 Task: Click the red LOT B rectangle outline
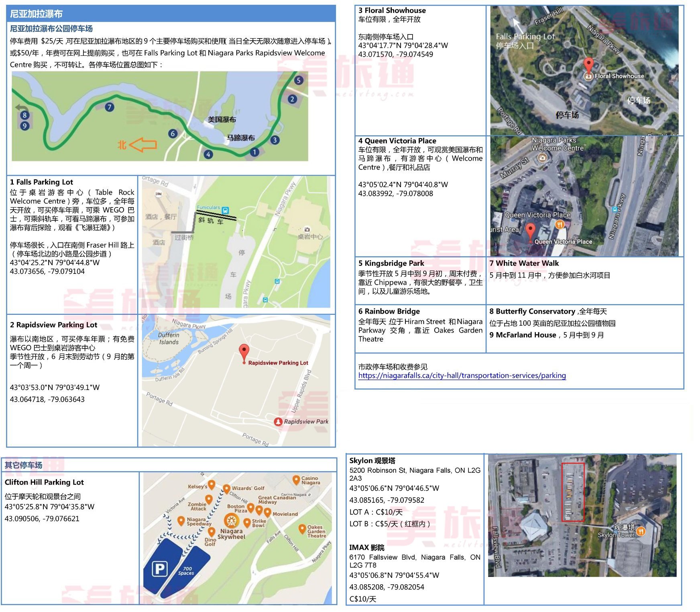572,492
